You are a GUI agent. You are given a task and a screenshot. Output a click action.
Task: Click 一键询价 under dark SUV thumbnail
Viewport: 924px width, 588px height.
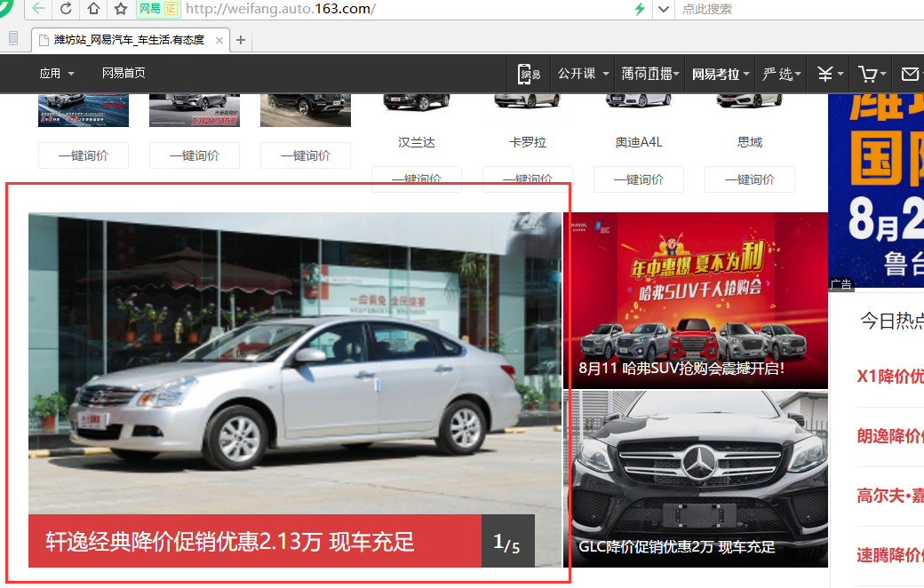[306, 155]
